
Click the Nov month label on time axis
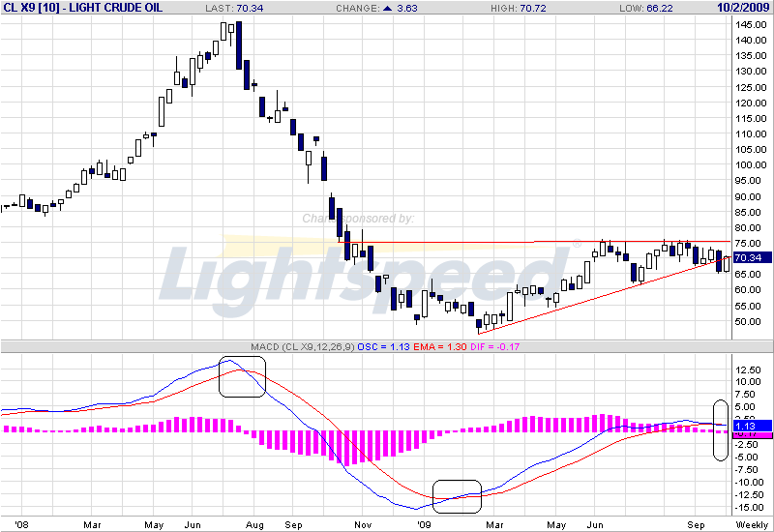(363, 524)
